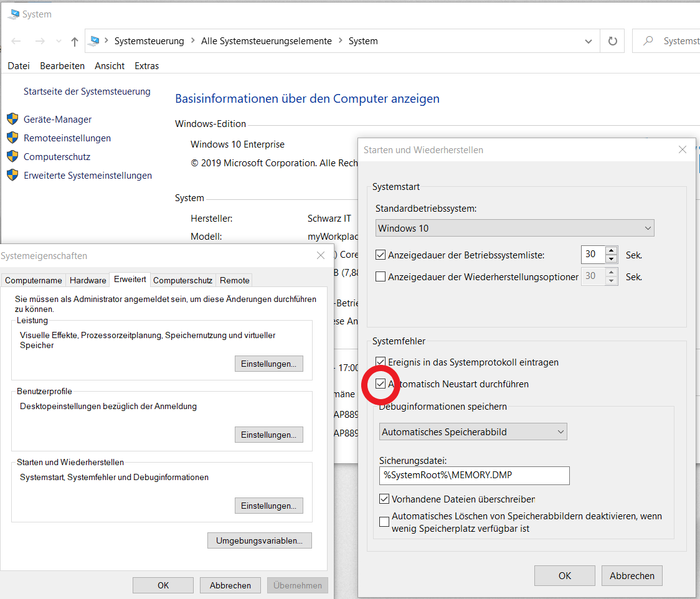This screenshot has height=599, width=700.
Task: Click shield icon beside Erweiterte Systemeinstellungen
Action: 12,175
